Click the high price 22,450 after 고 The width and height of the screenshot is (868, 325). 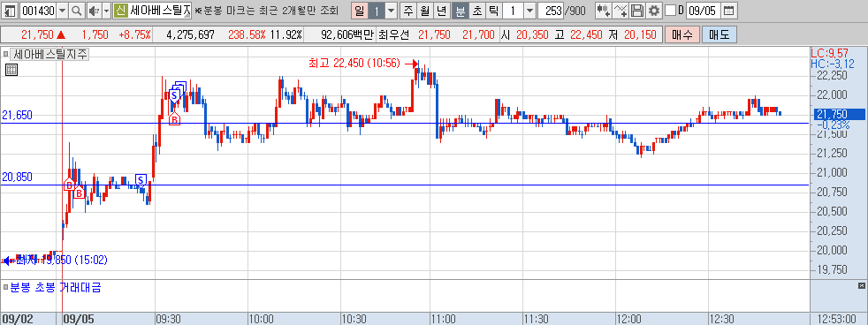586,34
